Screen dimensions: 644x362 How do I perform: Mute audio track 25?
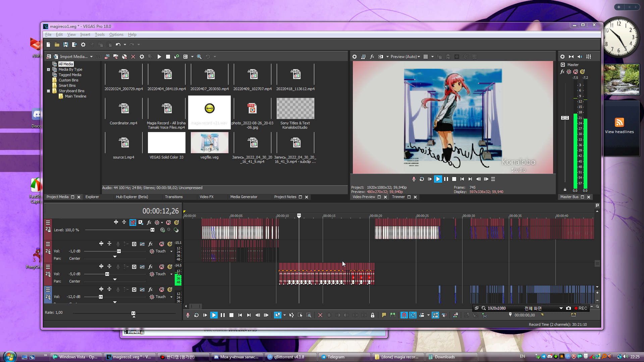pyautogui.click(x=162, y=267)
